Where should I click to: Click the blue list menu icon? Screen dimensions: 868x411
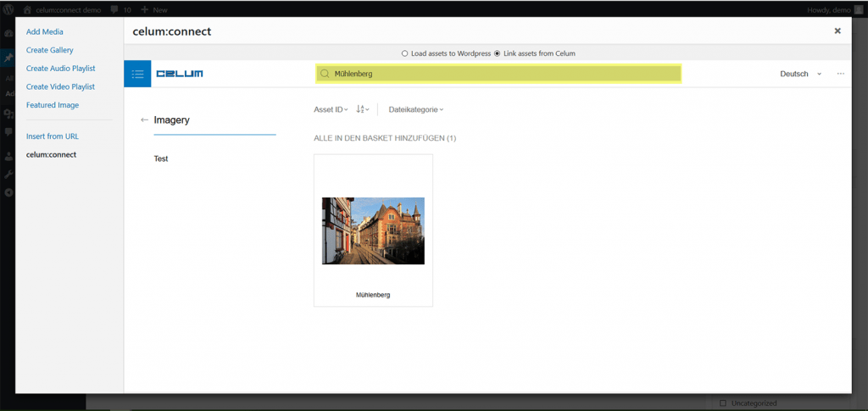137,74
